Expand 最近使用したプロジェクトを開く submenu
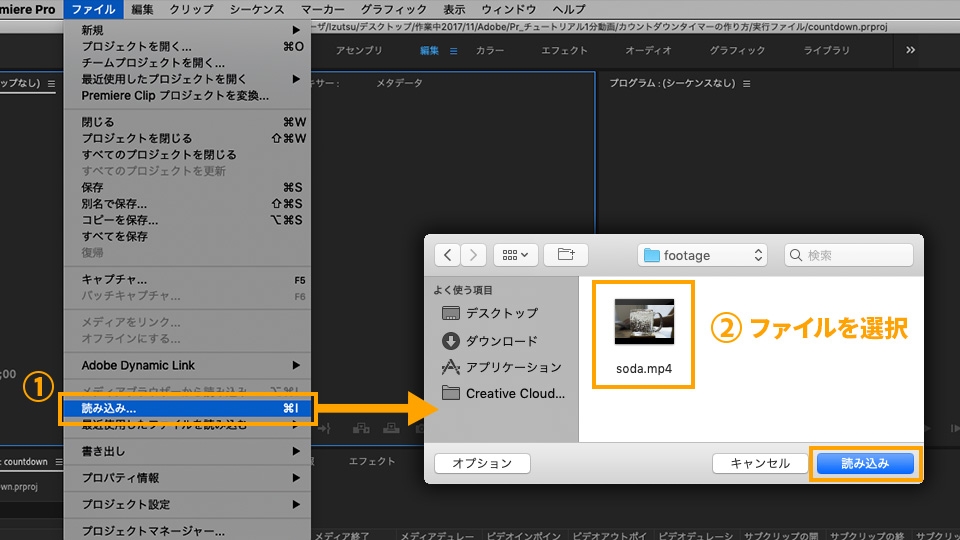The image size is (960, 540). click(187, 79)
